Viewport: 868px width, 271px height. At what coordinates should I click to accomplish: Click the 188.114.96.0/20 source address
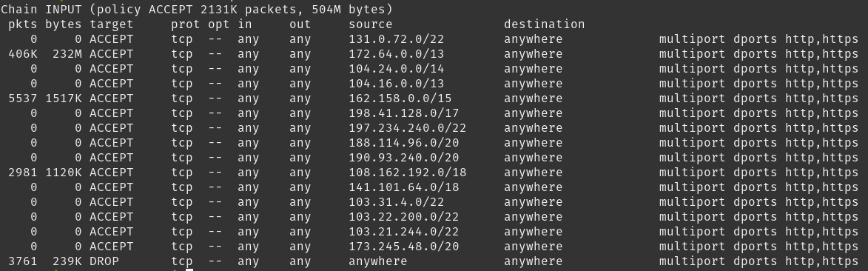(403, 143)
